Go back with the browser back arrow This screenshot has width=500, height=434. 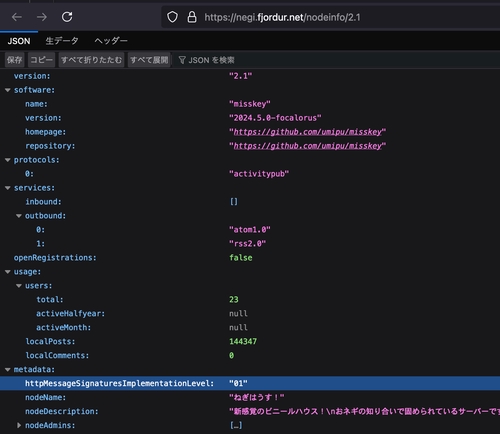coord(17,17)
